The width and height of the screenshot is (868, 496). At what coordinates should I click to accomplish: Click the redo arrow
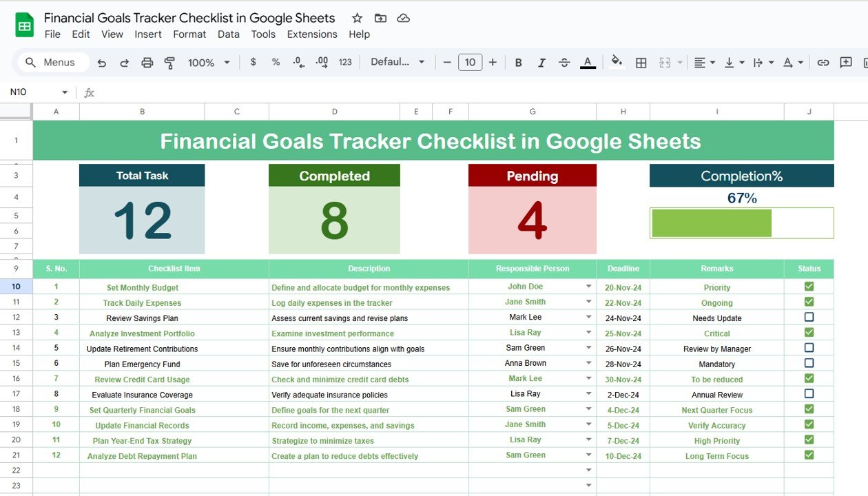coord(125,63)
